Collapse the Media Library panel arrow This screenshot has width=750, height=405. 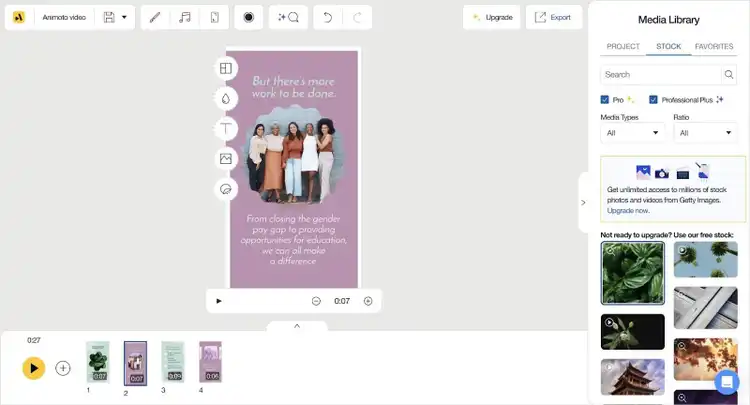[x=583, y=203]
